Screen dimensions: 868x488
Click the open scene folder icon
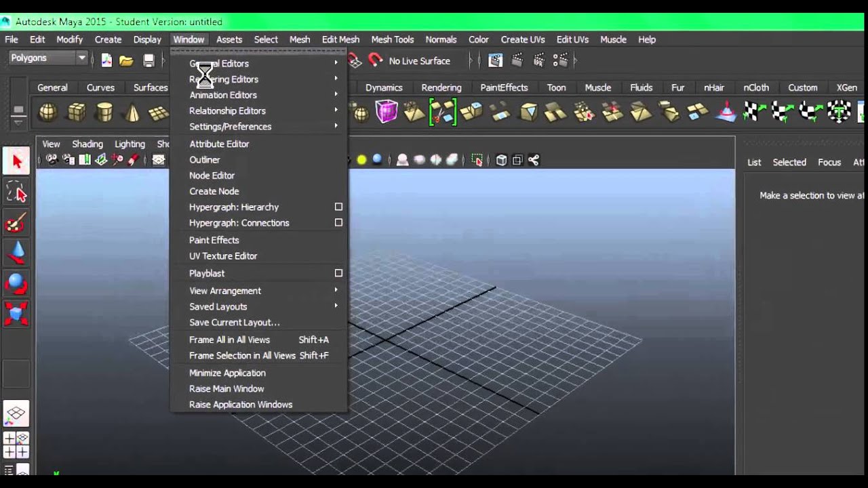[126, 60]
